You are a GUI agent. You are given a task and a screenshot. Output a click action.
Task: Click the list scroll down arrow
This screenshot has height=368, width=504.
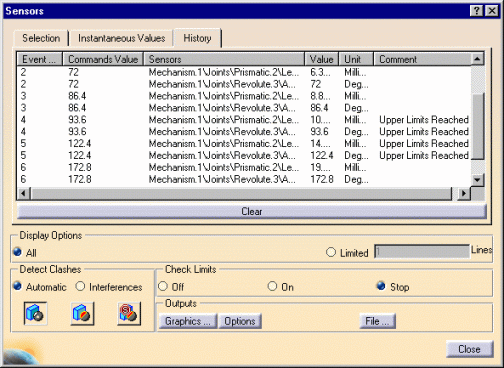477,180
